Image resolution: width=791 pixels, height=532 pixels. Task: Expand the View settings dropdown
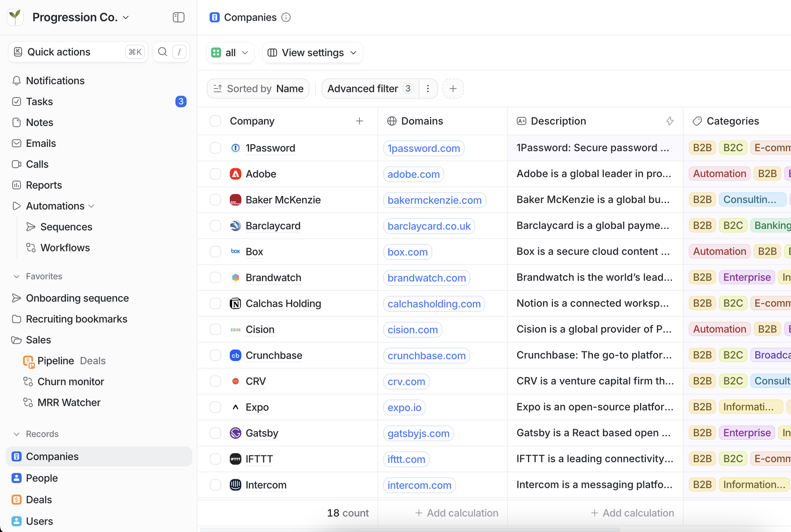[x=312, y=52]
